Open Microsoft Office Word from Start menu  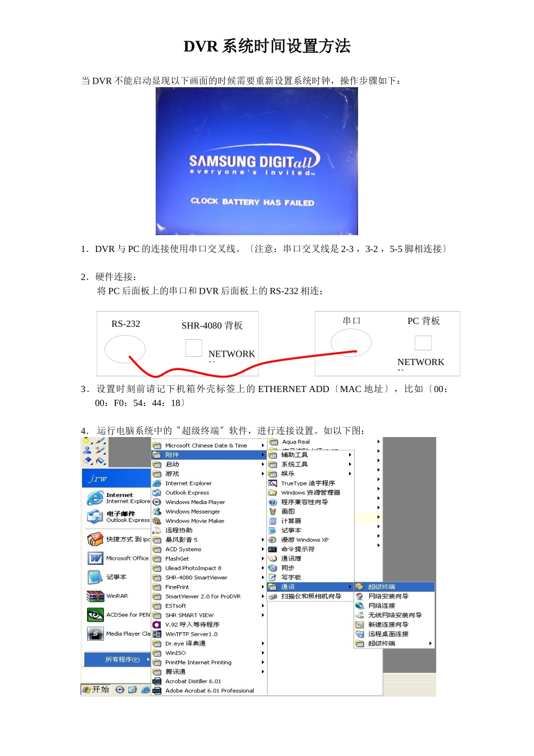119,558
